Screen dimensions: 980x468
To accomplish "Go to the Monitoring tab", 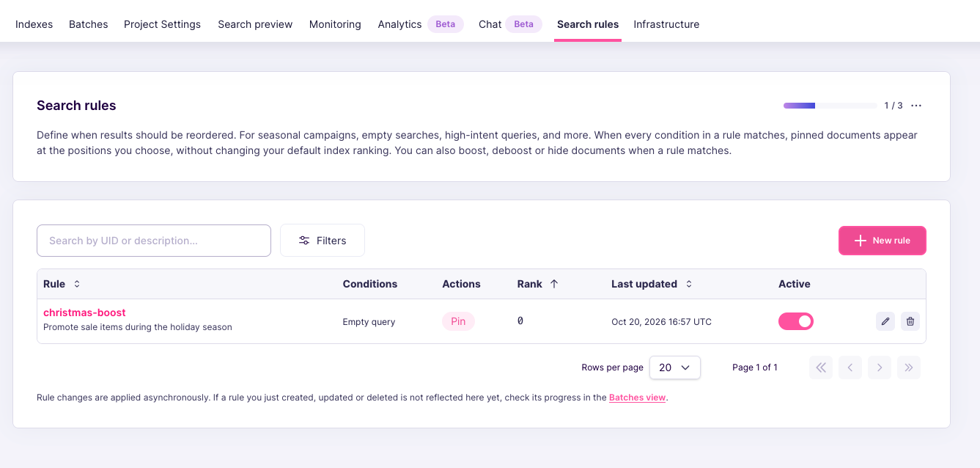I will (x=335, y=24).
